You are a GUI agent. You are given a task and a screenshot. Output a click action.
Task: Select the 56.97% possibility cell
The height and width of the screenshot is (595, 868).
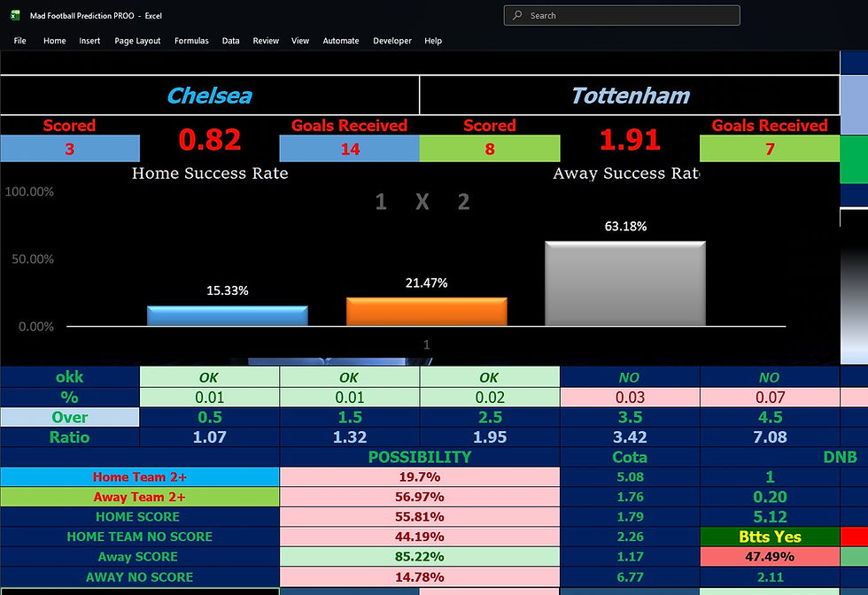[x=420, y=497]
